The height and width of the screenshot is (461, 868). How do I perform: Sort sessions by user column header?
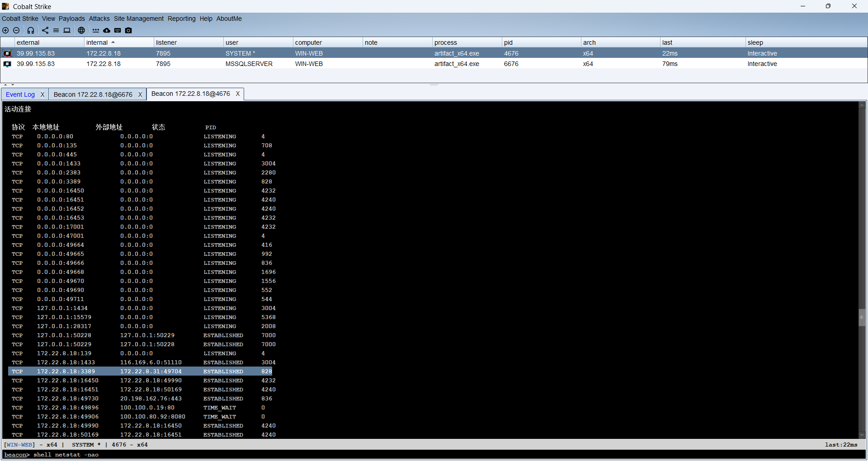pyautogui.click(x=258, y=42)
